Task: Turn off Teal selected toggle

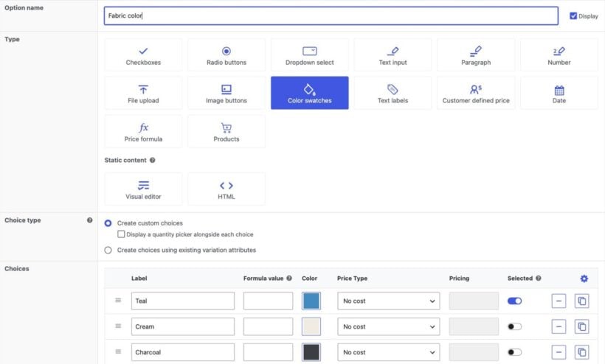Action: pyautogui.click(x=515, y=301)
